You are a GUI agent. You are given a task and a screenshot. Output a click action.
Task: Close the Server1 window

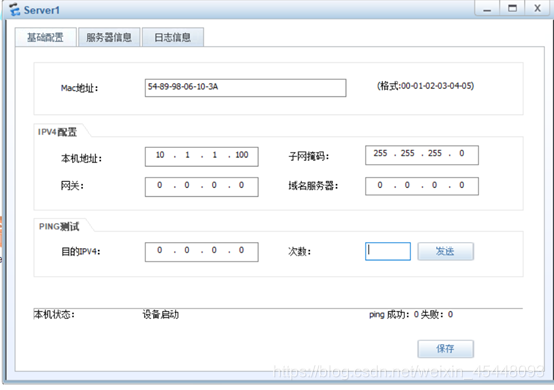(538, 8)
